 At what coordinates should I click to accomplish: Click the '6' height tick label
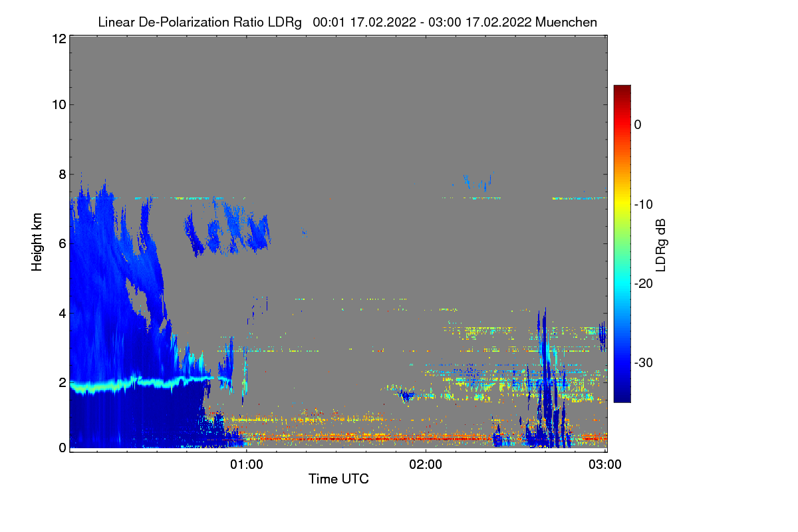pyautogui.click(x=62, y=243)
